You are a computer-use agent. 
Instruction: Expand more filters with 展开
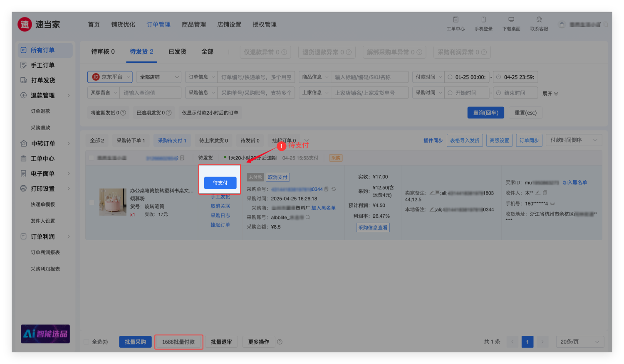point(550,93)
